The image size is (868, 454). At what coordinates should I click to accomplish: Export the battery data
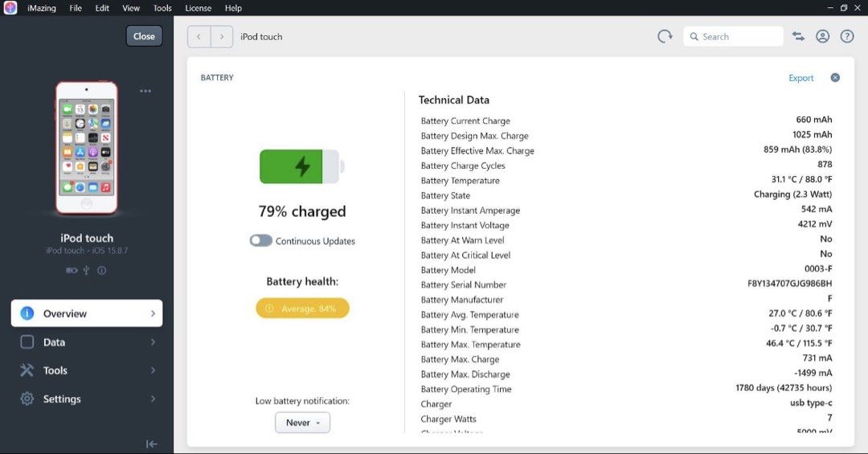(x=801, y=78)
